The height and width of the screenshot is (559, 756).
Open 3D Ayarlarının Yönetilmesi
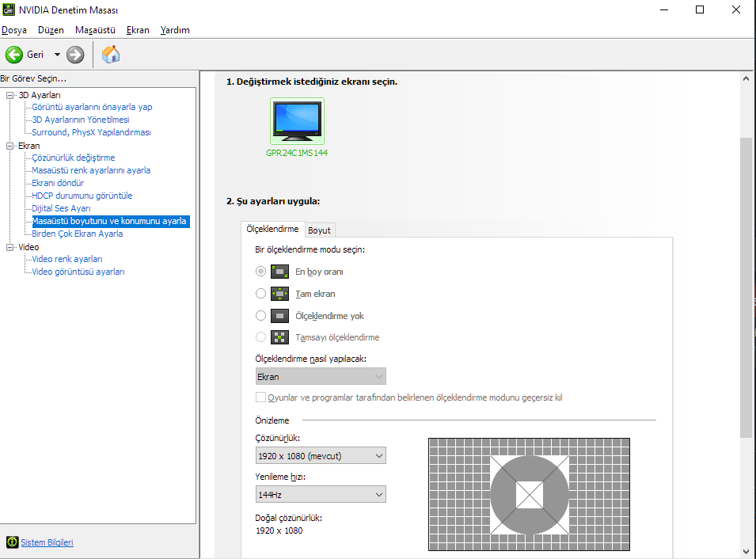coord(81,120)
